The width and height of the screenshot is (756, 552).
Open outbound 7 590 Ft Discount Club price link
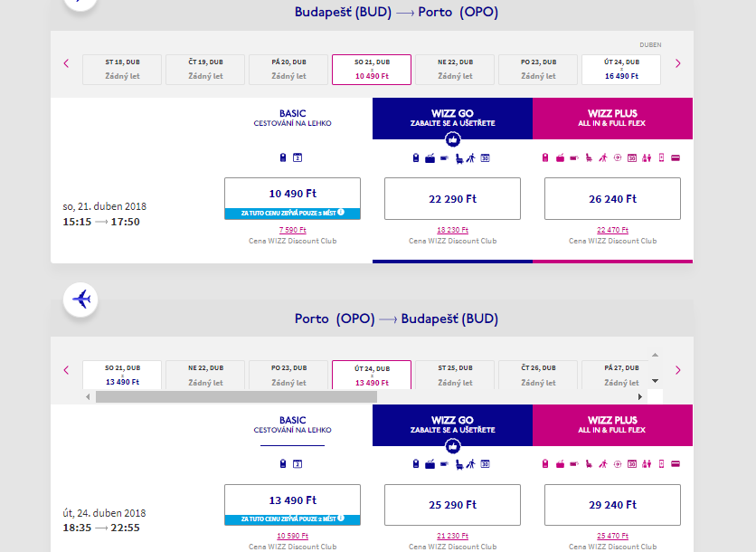[x=292, y=230]
